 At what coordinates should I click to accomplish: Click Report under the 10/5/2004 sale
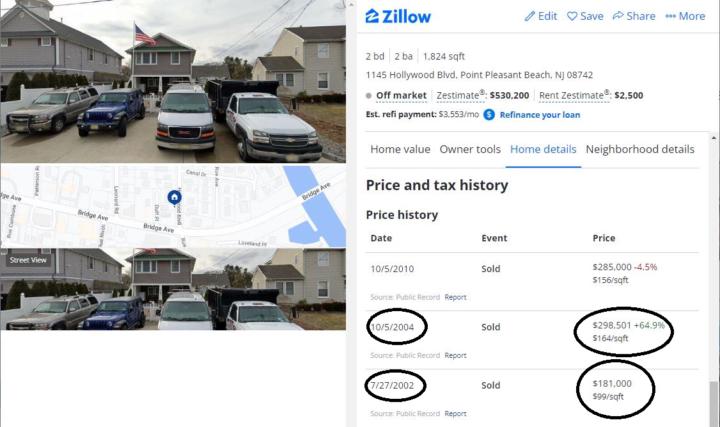coord(456,355)
